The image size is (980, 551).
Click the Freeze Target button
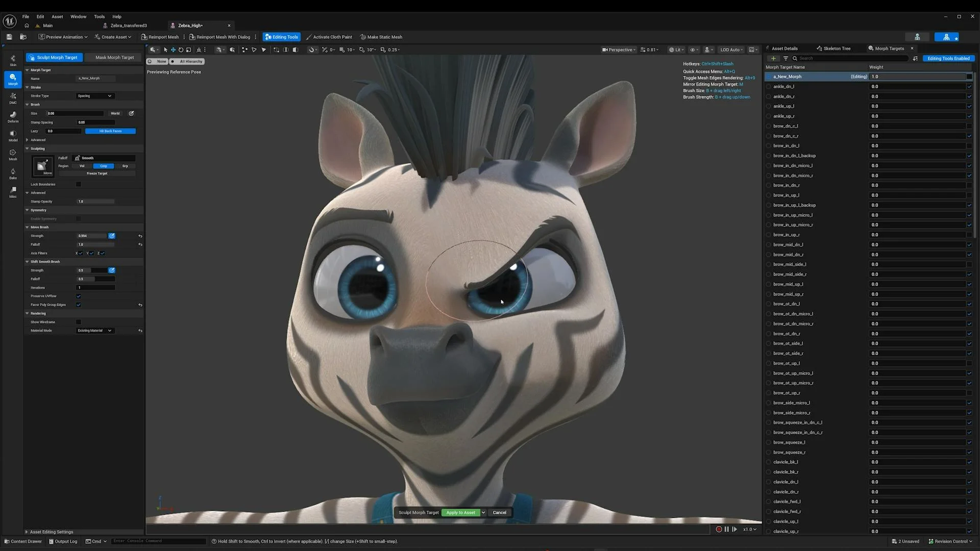click(x=97, y=173)
